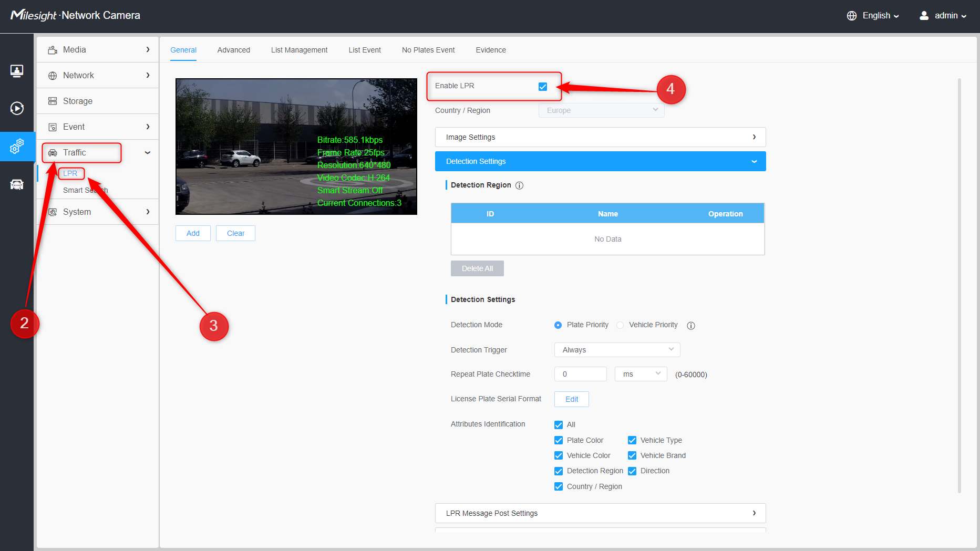
Task: Open the admin account dropdown
Action: [943, 16]
